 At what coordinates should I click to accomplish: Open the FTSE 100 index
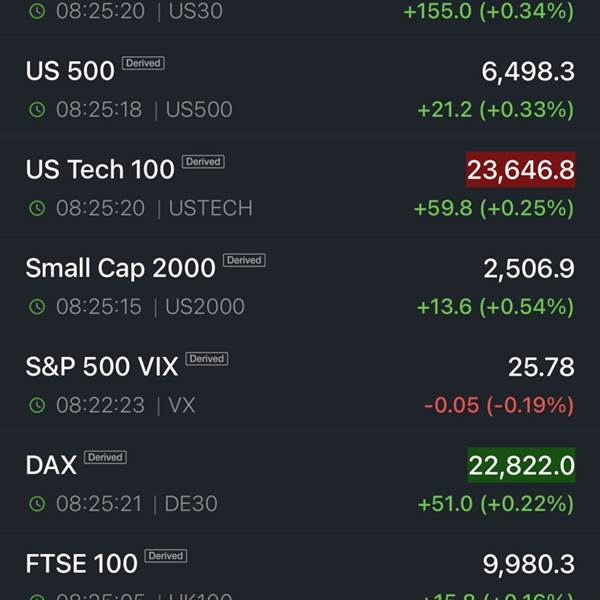click(x=81, y=563)
